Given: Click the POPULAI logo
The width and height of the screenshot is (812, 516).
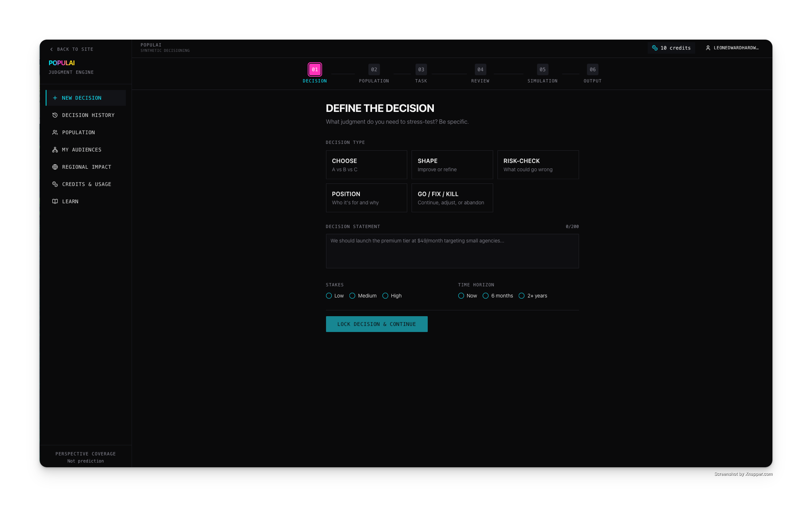Looking at the screenshot, I should 62,63.
